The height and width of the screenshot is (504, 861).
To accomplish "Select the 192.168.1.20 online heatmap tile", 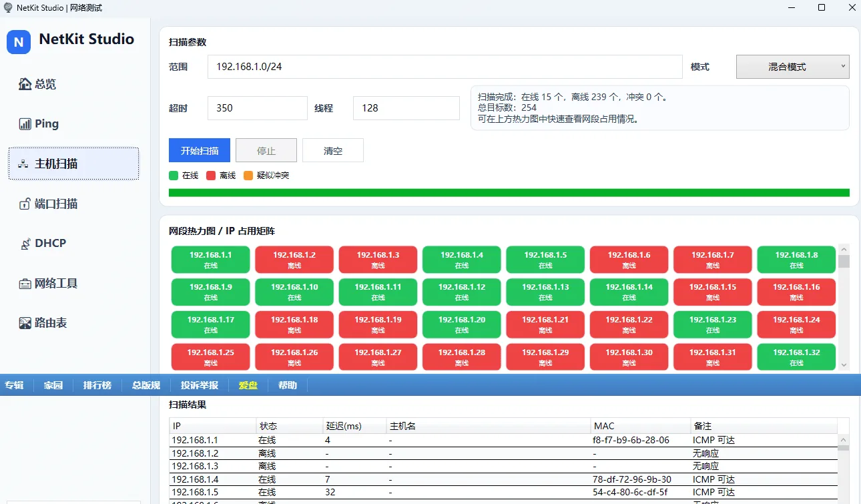I will pos(462,324).
